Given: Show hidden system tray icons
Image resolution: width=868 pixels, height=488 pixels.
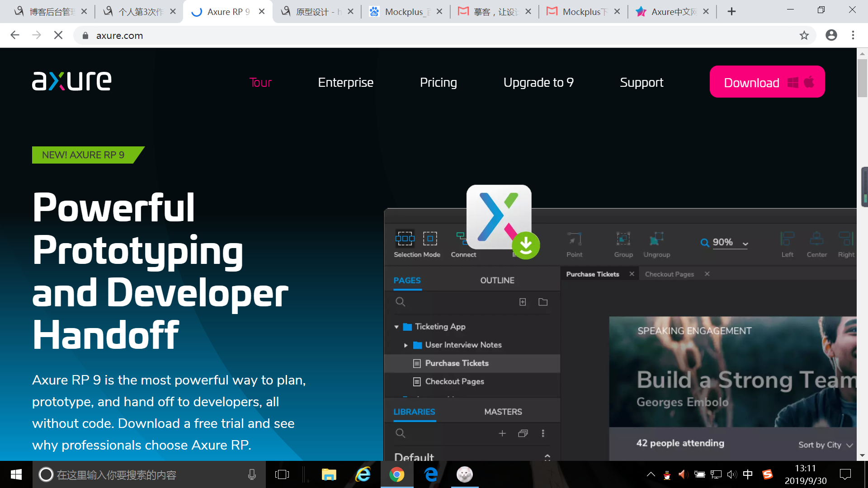Looking at the screenshot, I should pyautogui.click(x=651, y=474).
